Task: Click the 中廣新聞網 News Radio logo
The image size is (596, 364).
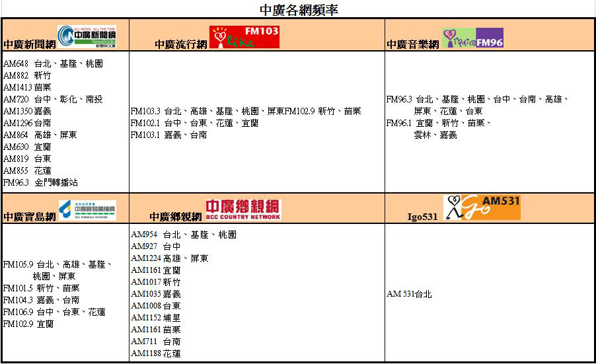Action: (x=87, y=36)
